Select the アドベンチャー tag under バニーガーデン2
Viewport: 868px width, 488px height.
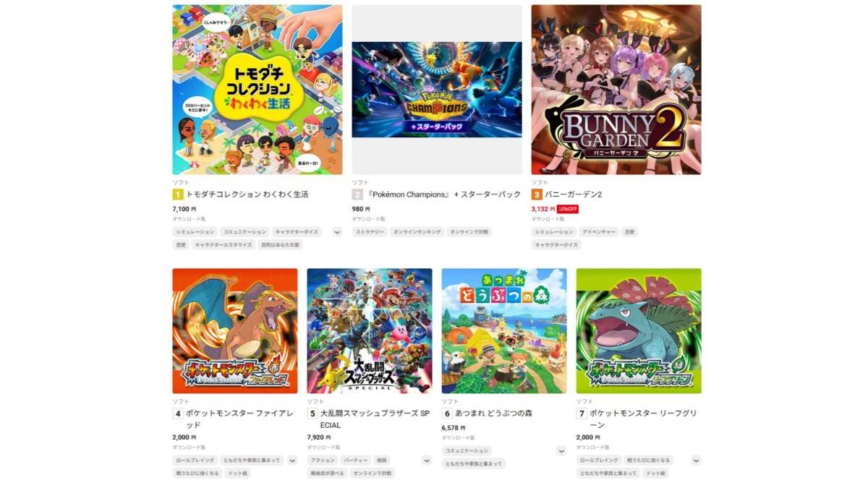point(597,232)
